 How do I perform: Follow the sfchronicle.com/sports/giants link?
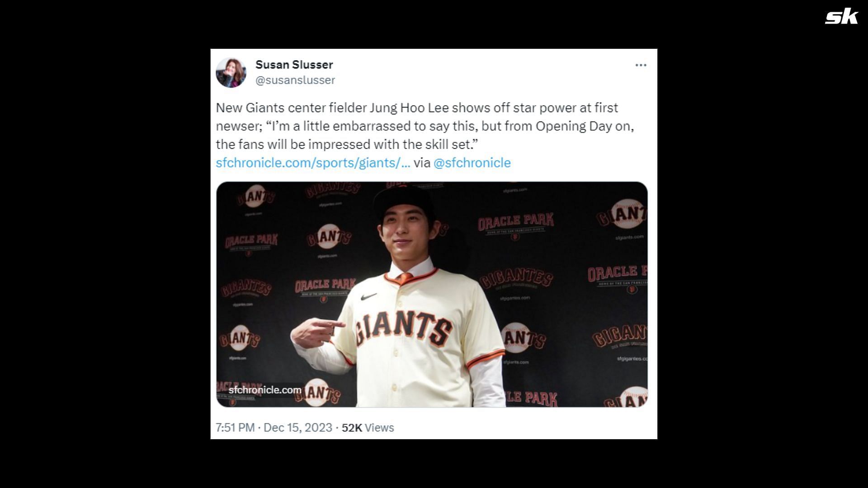pos(313,163)
